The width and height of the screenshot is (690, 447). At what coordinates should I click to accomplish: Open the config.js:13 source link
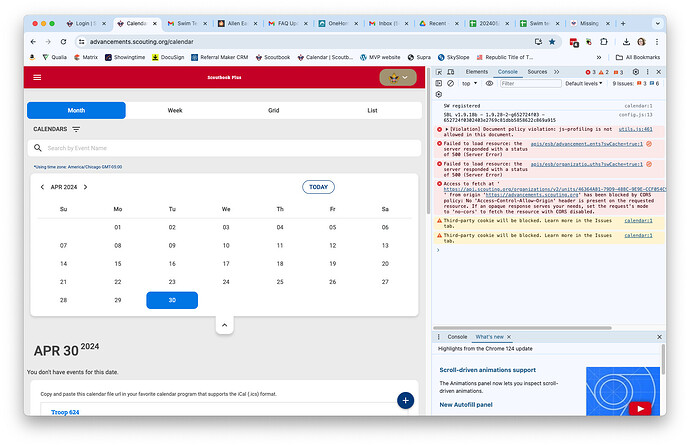(635, 115)
